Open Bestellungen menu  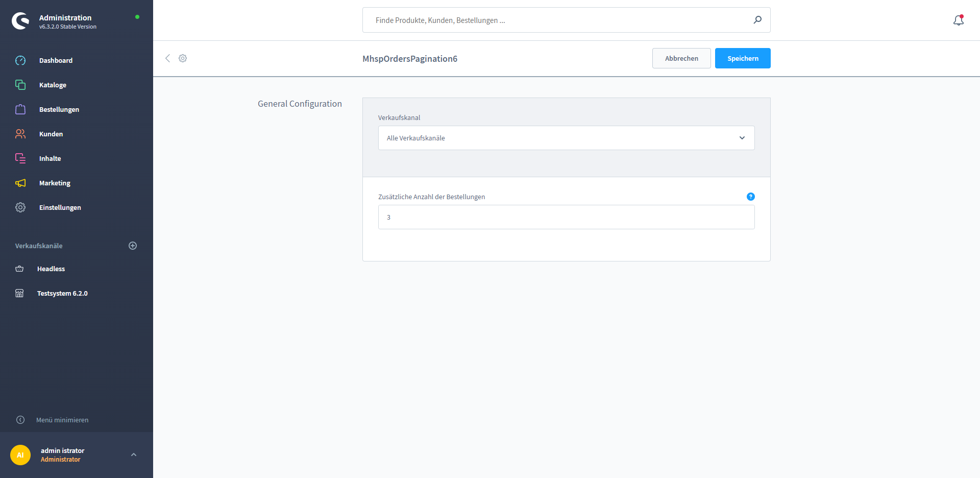[59, 109]
